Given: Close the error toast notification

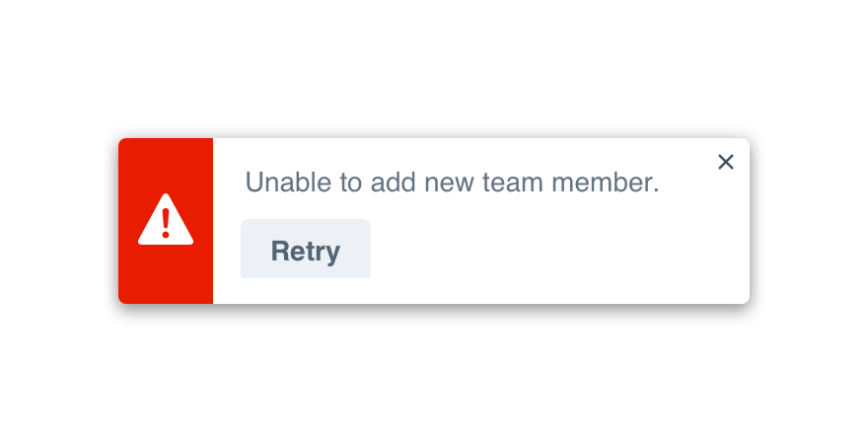Looking at the screenshot, I should point(726,162).
